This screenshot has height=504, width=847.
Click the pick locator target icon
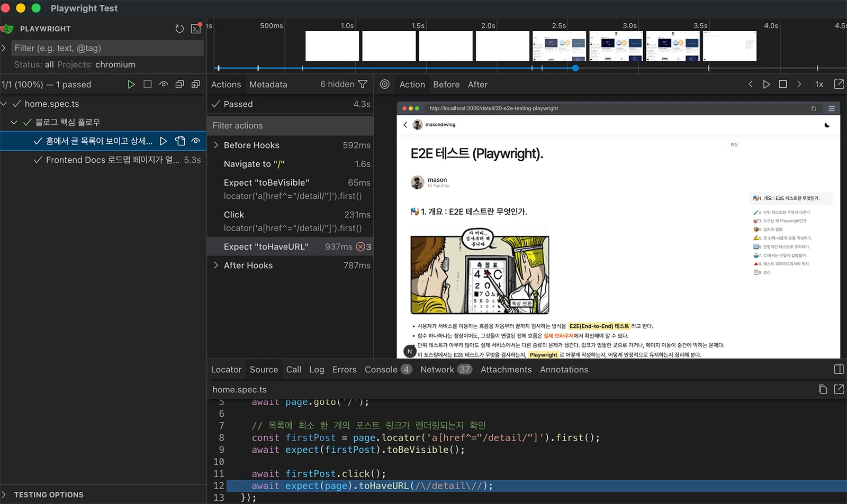[x=385, y=84]
